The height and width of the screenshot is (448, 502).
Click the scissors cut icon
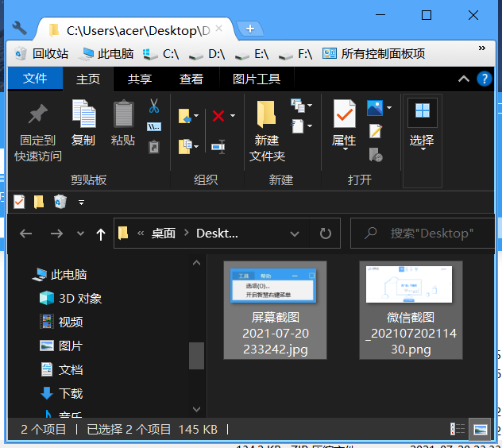coord(153,106)
